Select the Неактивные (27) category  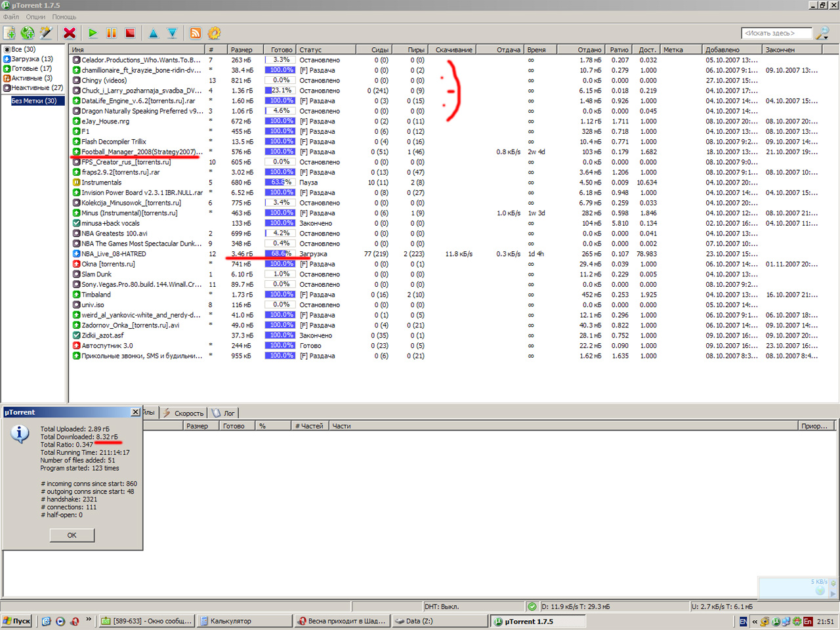[33, 87]
